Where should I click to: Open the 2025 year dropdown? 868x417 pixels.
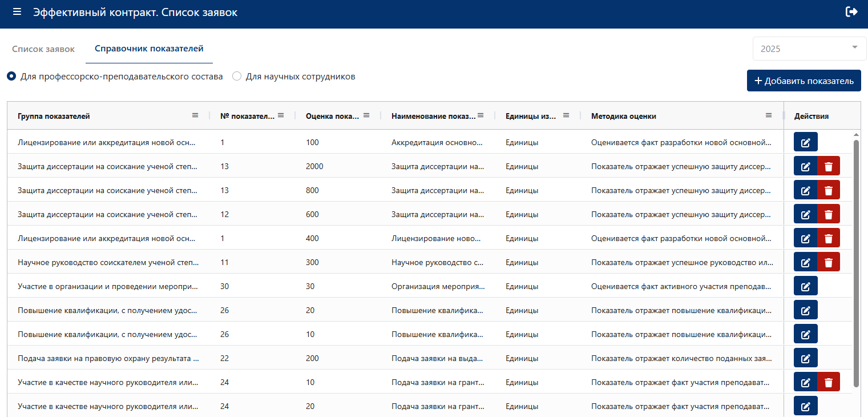[808, 49]
